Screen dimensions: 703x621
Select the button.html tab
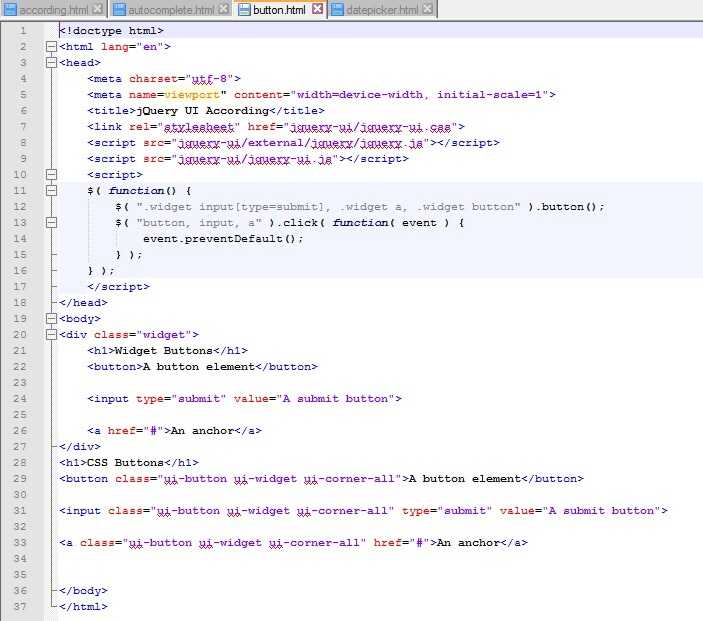tap(279, 9)
